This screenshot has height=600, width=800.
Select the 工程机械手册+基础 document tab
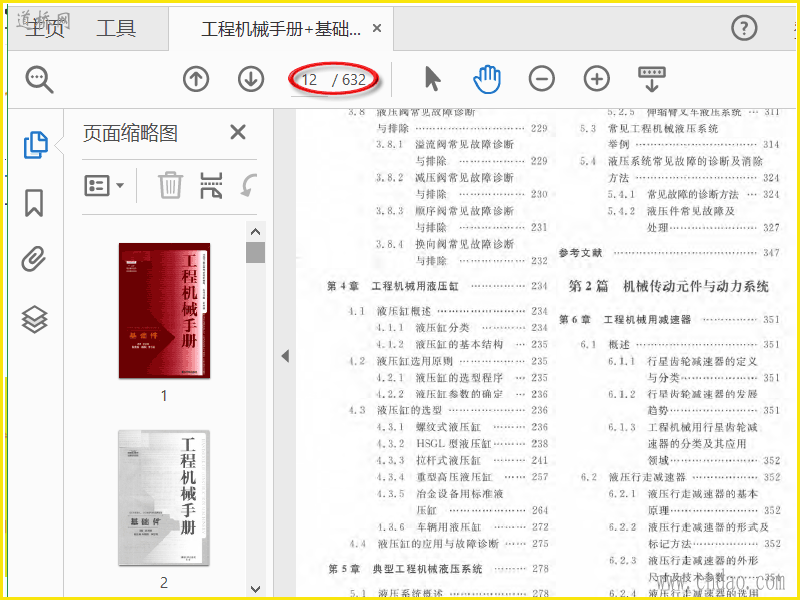pos(281,29)
